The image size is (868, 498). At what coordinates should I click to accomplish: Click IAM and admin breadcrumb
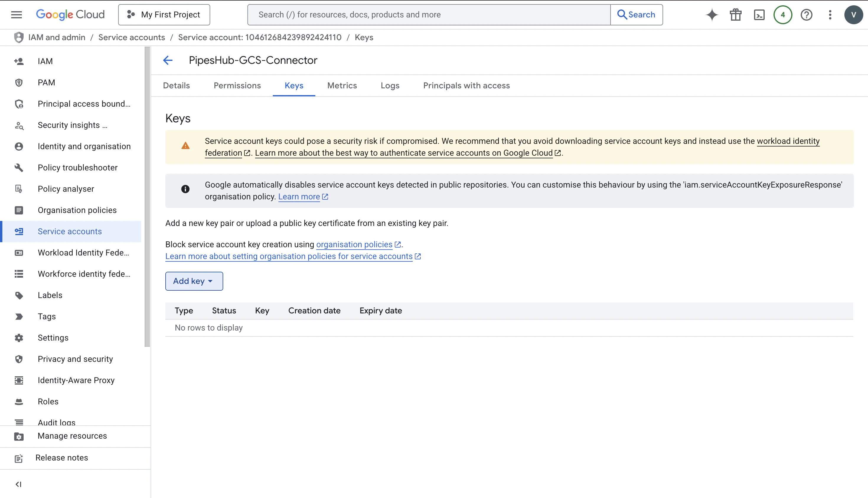(x=57, y=37)
